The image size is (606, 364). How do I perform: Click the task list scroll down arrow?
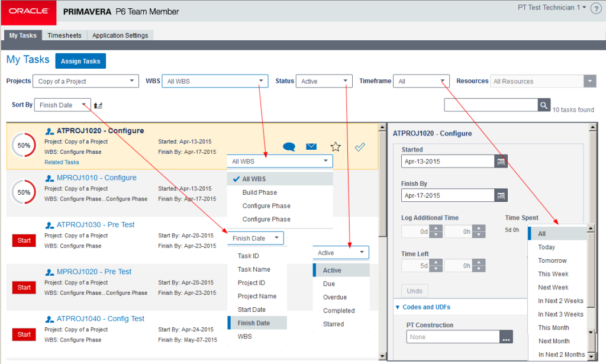click(x=382, y=356)
